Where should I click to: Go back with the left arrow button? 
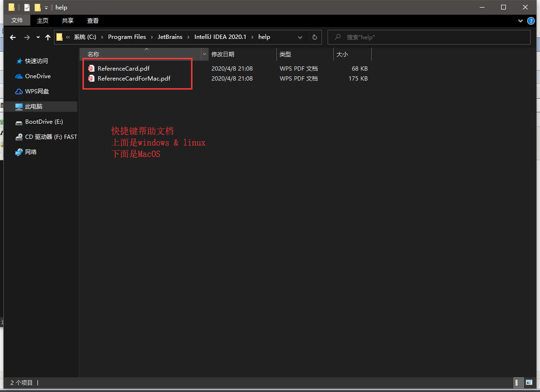(13, 37)
